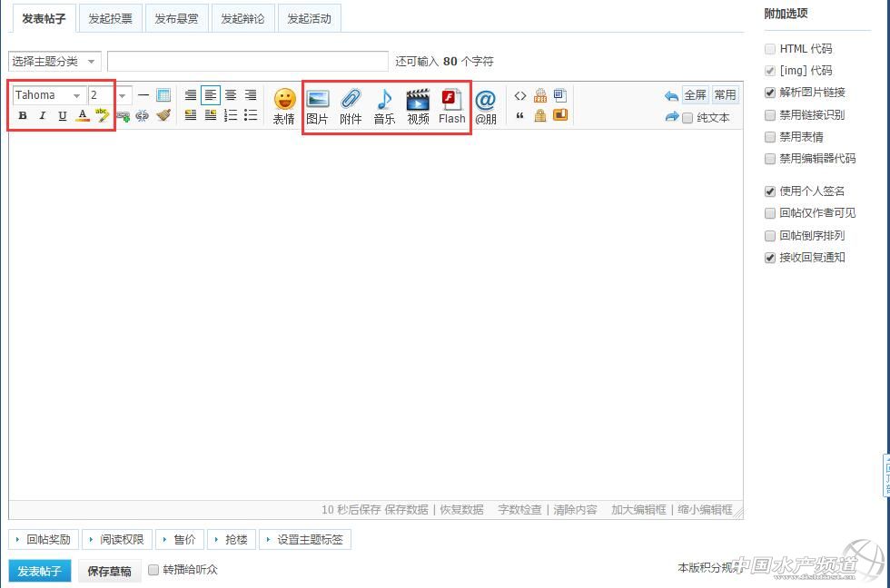
Task: Expand the font size dropdown
Action: coord(110,95)
